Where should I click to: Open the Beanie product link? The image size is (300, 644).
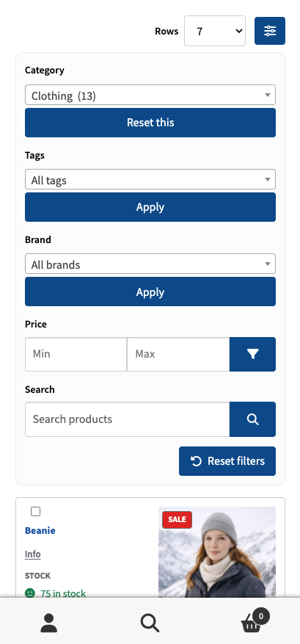click(40, 530)
